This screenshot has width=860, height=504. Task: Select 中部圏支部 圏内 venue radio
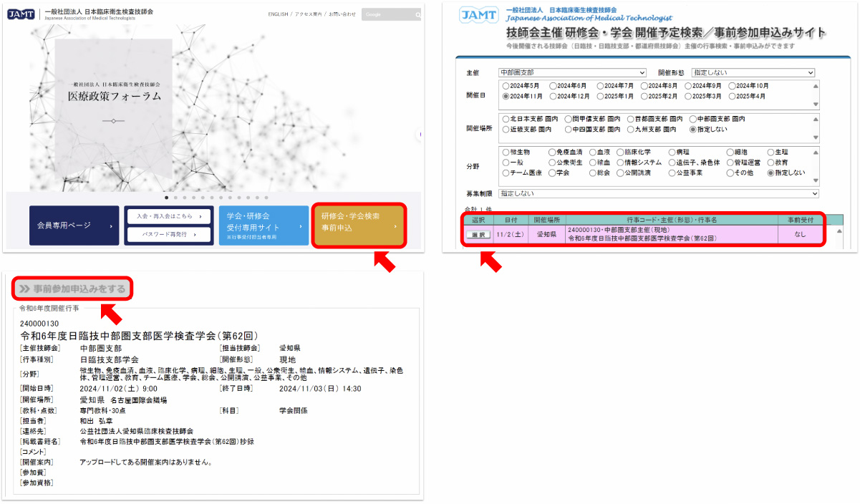[x=692, y=119]
